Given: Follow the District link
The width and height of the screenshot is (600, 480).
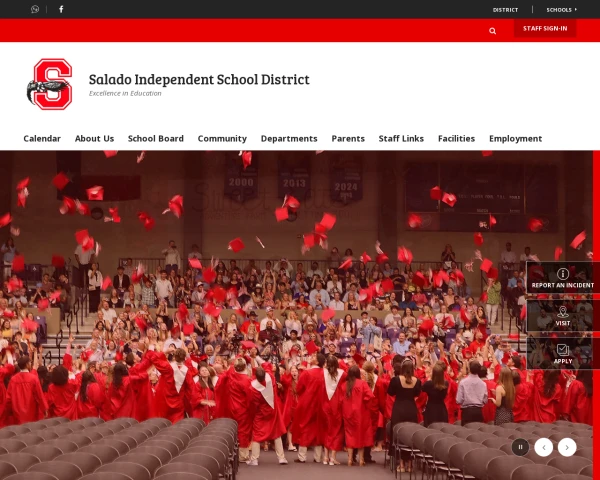Looking at the screenshot, I should pyautogui.click(x=505, y=10).
